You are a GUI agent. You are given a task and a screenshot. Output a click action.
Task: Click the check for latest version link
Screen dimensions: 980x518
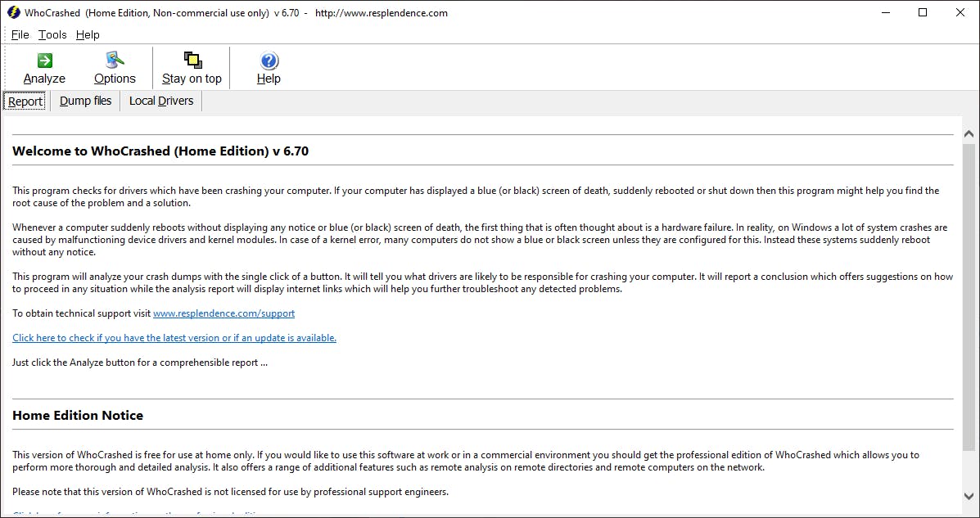click(x=174, y=338)
